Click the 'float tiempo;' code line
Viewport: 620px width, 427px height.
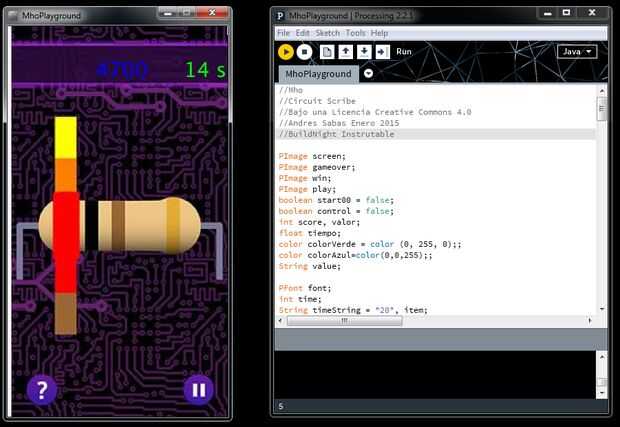click(310, 233)
